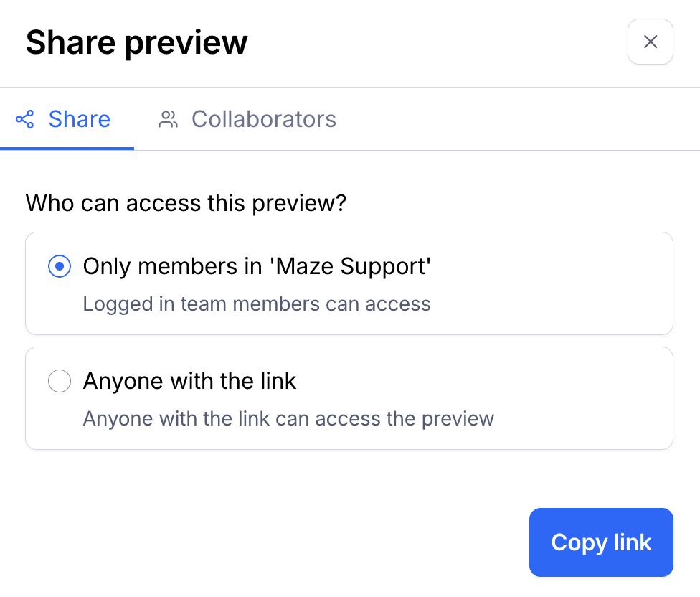
Task: Click the Share tab text label
Action: coord(80,119)
